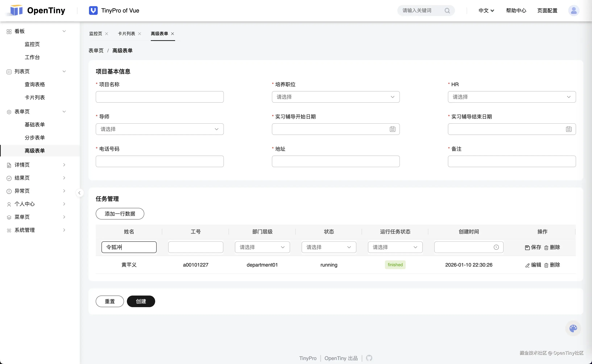Image resolution: width=592 pixels, height=364 pixels.
Task: Open GitHub icon link in footer
Action: pyautogui.click(x=369, y=358)
